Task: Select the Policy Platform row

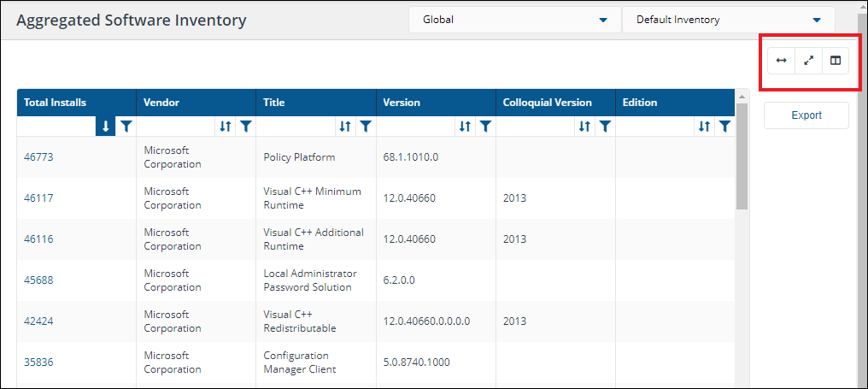Action: 299,157
